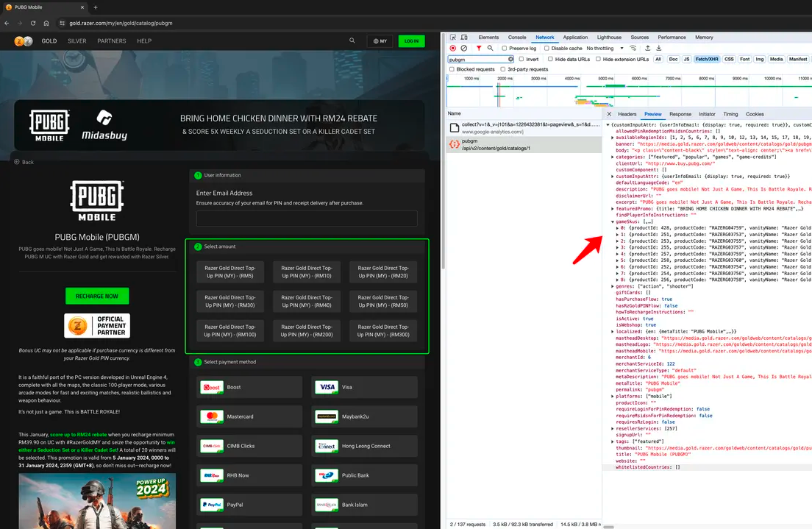Tick the 3rd-party requests checkbox

[x=503, y=69]
